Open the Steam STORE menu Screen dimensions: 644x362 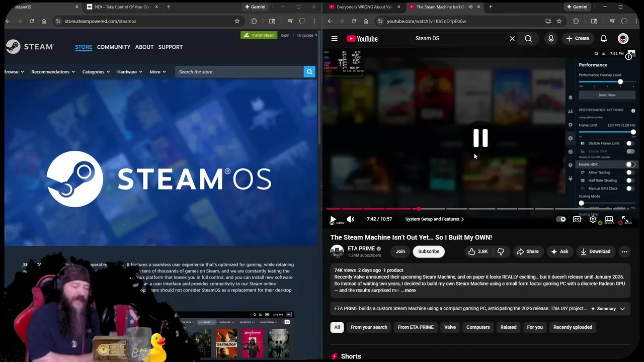click(x=84, y=47)
